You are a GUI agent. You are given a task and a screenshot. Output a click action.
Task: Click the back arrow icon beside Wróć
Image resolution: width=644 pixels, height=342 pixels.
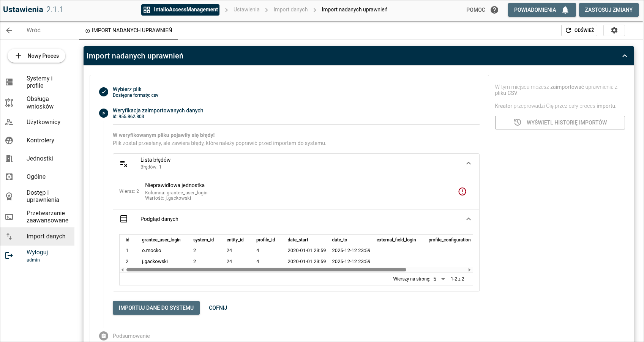tap(9, 30)
